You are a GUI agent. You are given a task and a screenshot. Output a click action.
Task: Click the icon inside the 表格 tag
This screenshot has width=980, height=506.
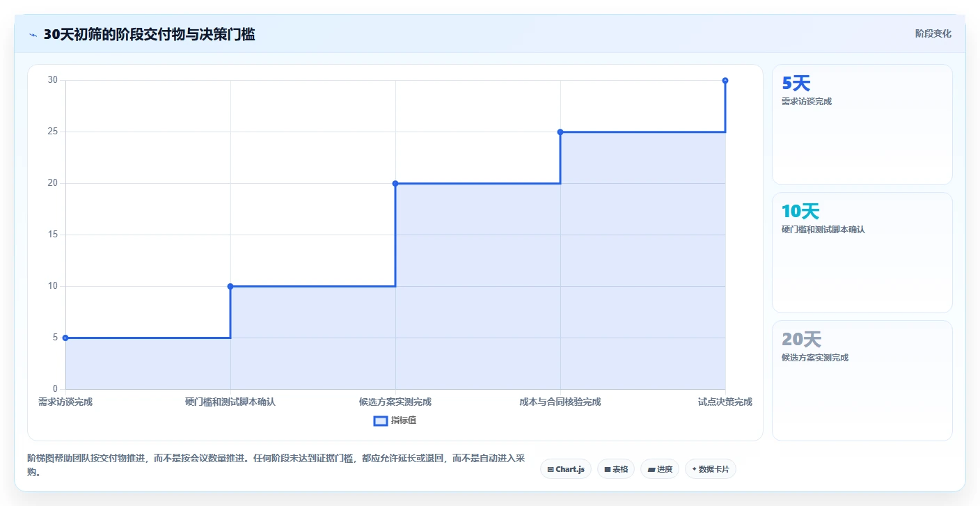click(608, 470)
